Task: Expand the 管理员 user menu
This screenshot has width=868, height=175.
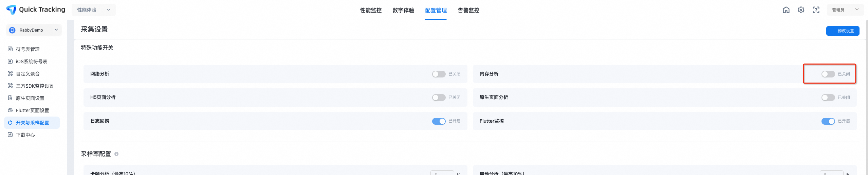Action: [845, 10]
